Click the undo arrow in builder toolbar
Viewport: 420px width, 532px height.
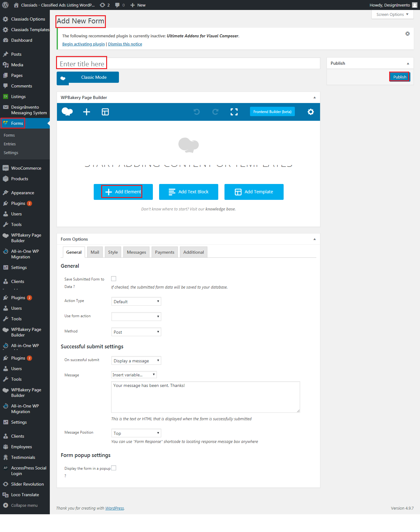196,112
